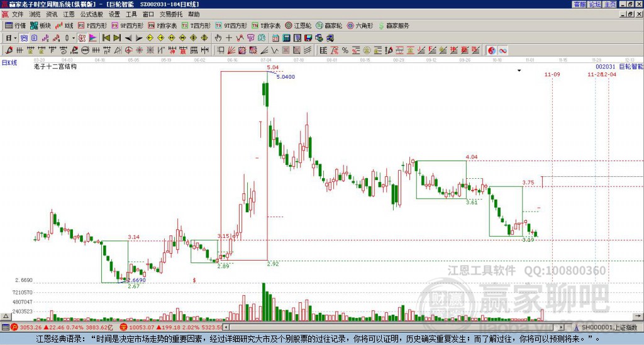
Task: Expand the candlestick style dropdown arrow
Action: (x=74, y=38)
